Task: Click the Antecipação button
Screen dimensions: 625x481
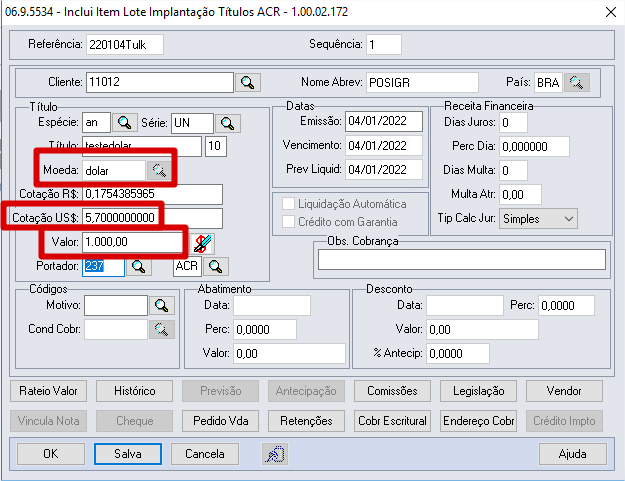Action: coord(306,391)
